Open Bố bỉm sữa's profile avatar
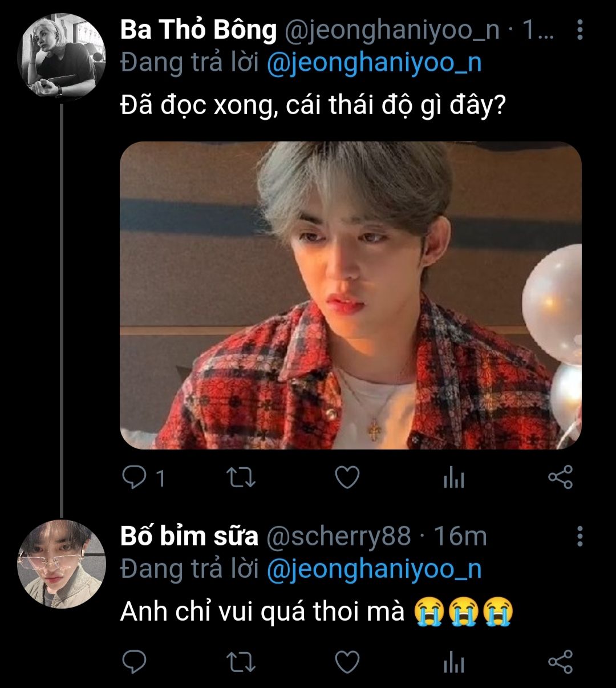616x688 pixels. click(62, 564)
